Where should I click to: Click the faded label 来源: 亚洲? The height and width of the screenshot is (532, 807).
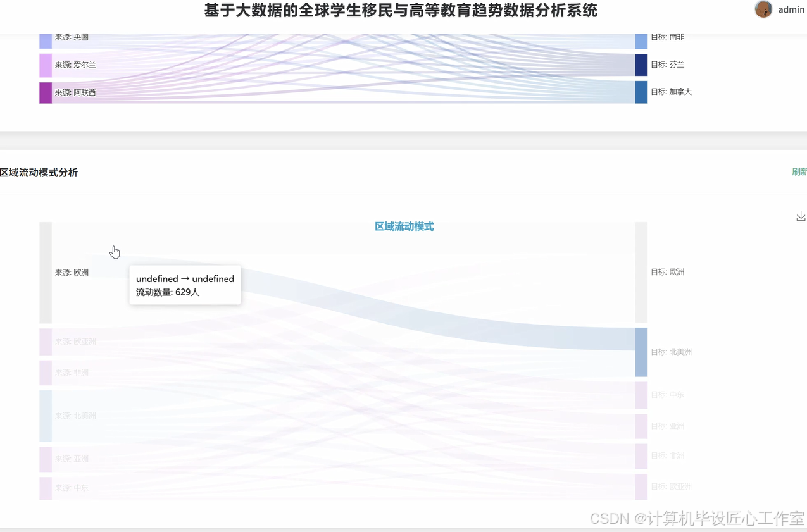point(72,459)
